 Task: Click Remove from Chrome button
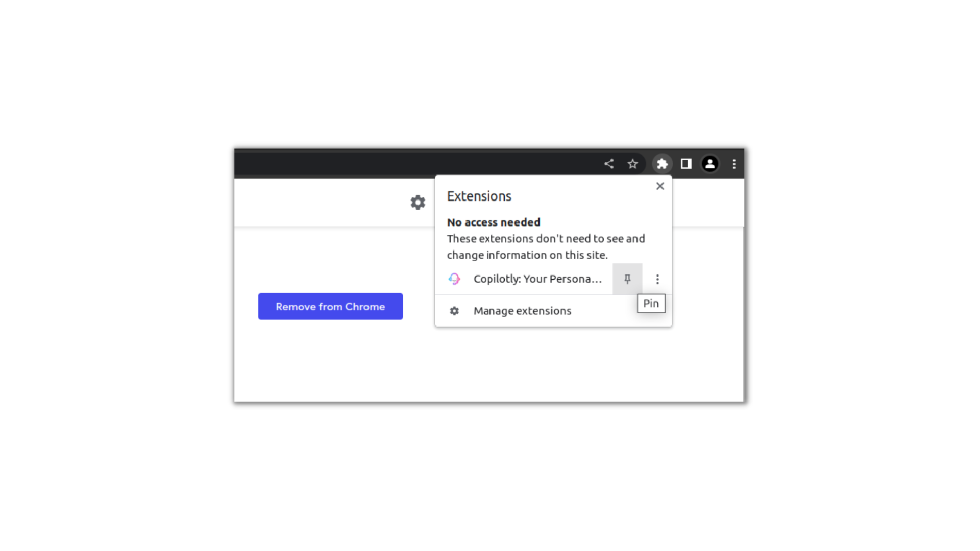point(330,306)
